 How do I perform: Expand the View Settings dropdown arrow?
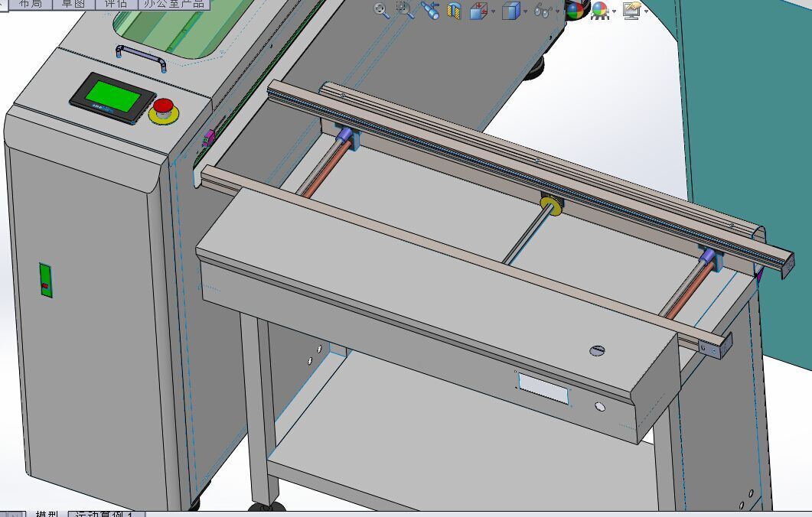(x=646, y=11)
